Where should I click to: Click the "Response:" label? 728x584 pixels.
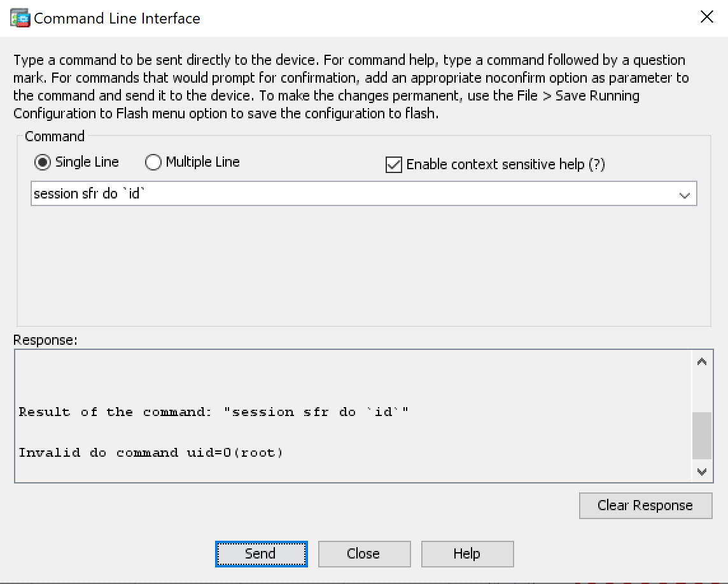click(x=45, y=340)
